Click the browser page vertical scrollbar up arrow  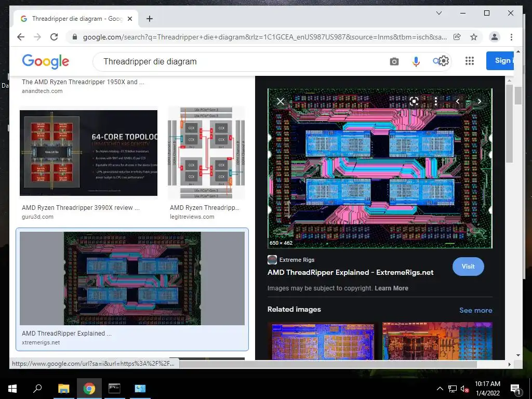pyautogui.click(x=518, y=51)
